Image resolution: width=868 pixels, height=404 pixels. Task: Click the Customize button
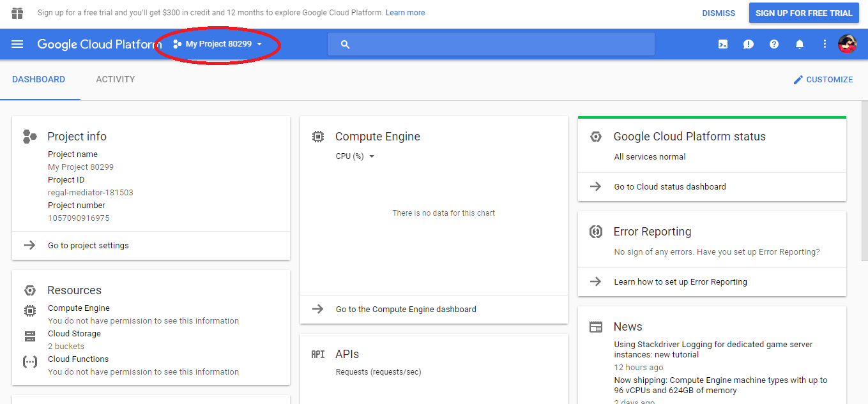point(823,80)
